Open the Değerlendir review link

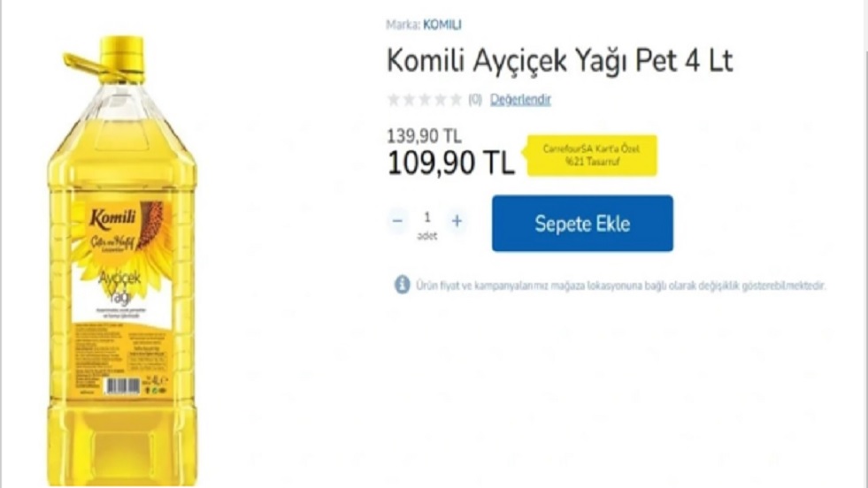pos(520,100)
